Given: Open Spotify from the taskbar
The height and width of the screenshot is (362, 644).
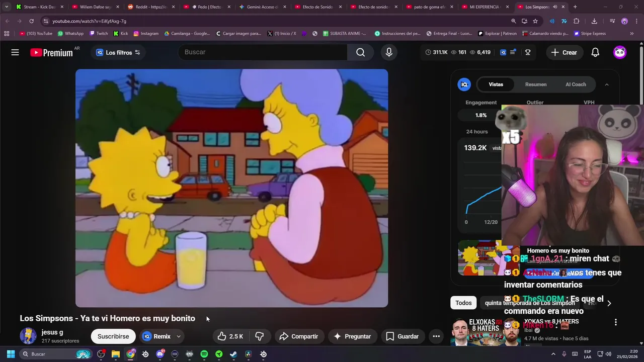Looking at the screenshot, I should 204,354.
